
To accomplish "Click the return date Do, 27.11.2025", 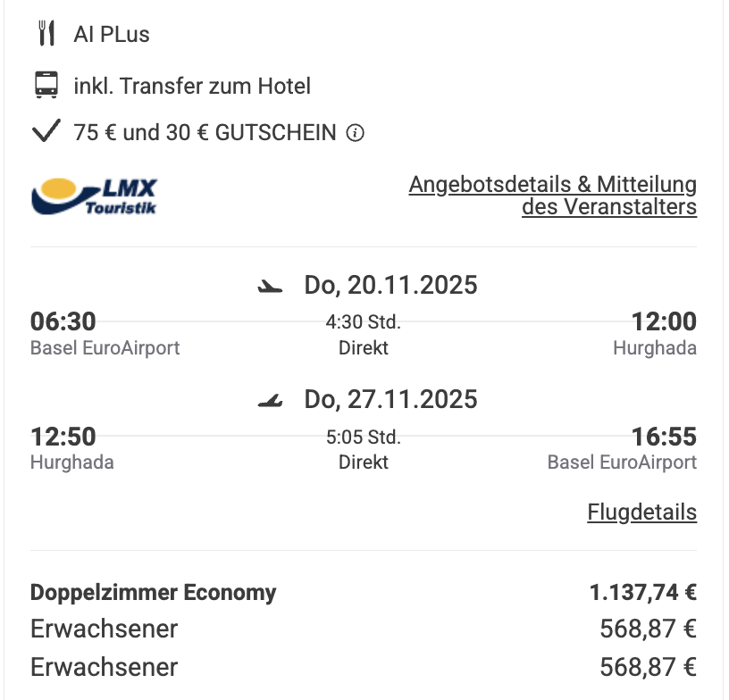I will tap(390, 399).
